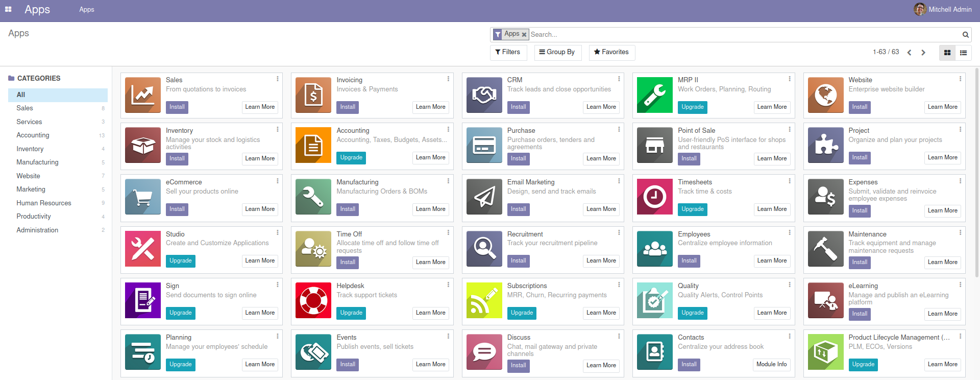Screen dimensions: 980x380
Task: Open the home menu grid icon
Action: [x=8, y=9]
